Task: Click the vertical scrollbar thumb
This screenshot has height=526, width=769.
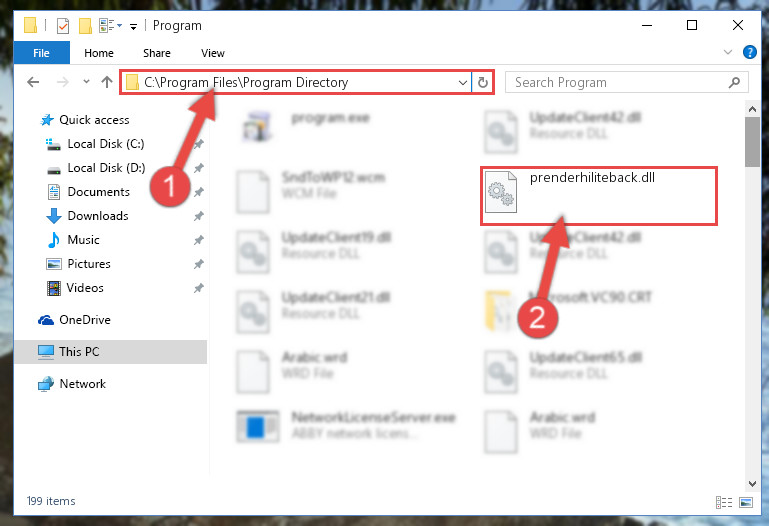Action: (x=752, y=142)
